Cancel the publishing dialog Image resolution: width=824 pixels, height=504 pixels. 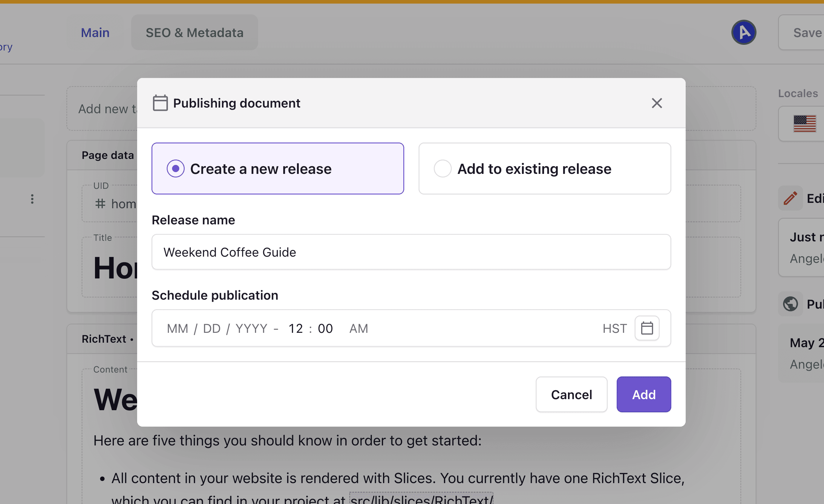click(571, 394)
